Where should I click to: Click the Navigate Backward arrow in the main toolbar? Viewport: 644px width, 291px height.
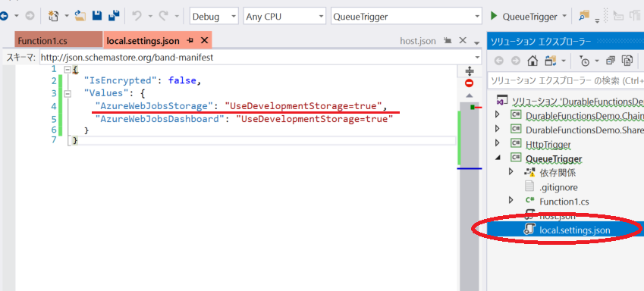pyautogui.click(x=4, y=17)
